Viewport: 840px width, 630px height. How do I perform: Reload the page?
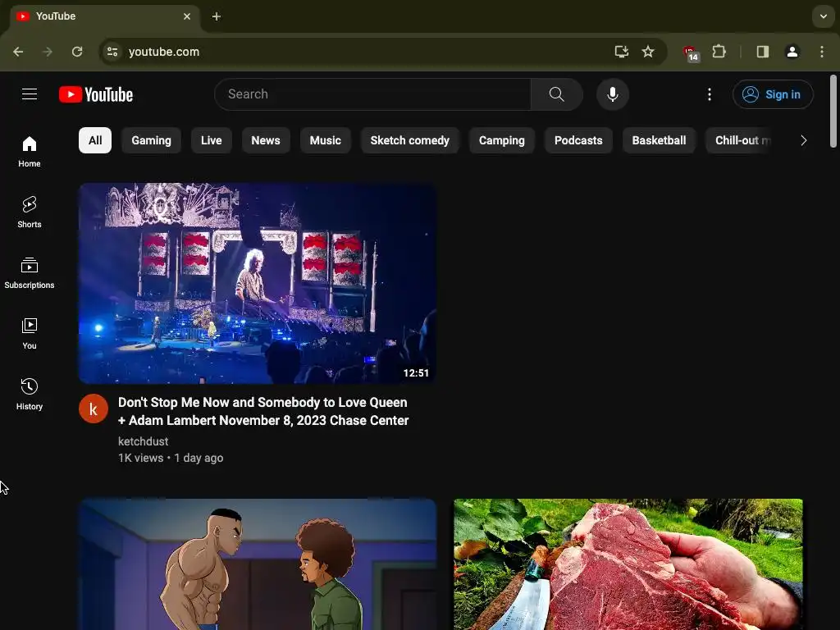point(77,52)
